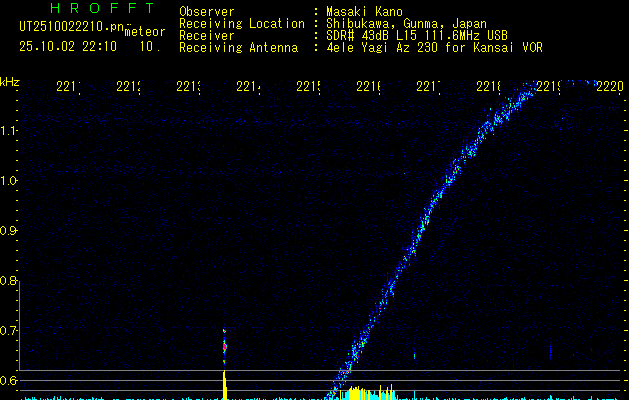Click the 2220 time axis marker

(609, 87)
